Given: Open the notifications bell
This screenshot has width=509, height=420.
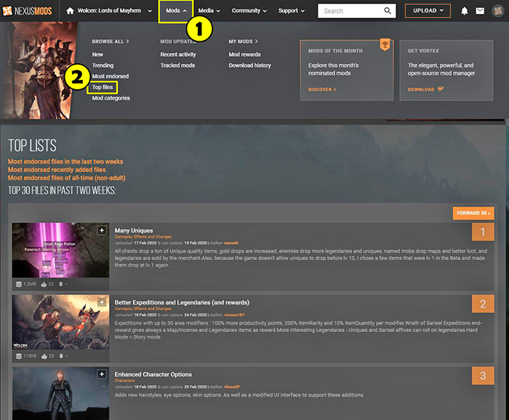Looking at the screenshot, I should [x=465, y=11].
